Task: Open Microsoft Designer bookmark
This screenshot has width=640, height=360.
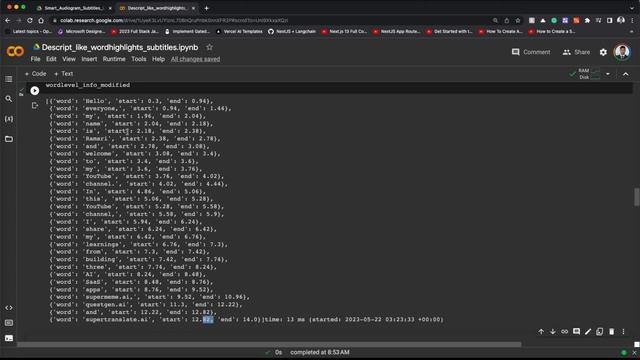Action: (81, 31)
